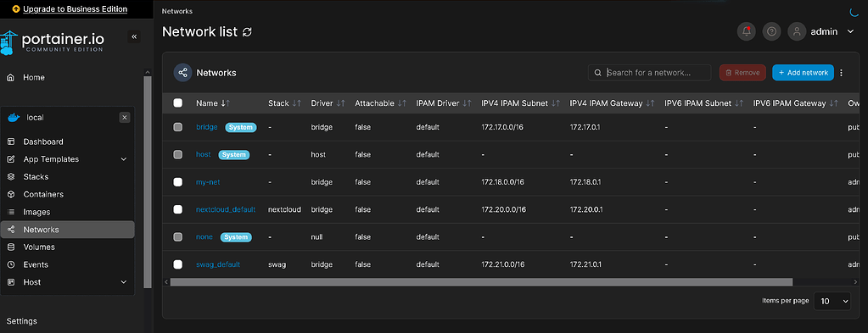Open the swag_default network link
The height and width of the screenshot is (333, 868).
(218, 264)
